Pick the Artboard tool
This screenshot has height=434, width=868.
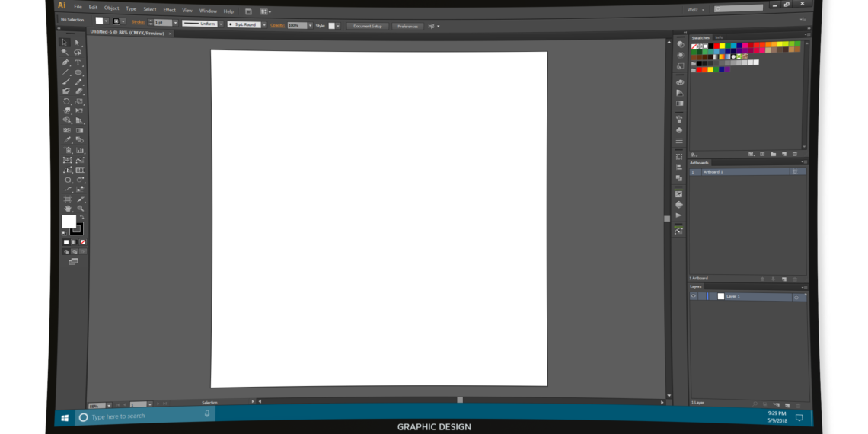pos(68,199)
